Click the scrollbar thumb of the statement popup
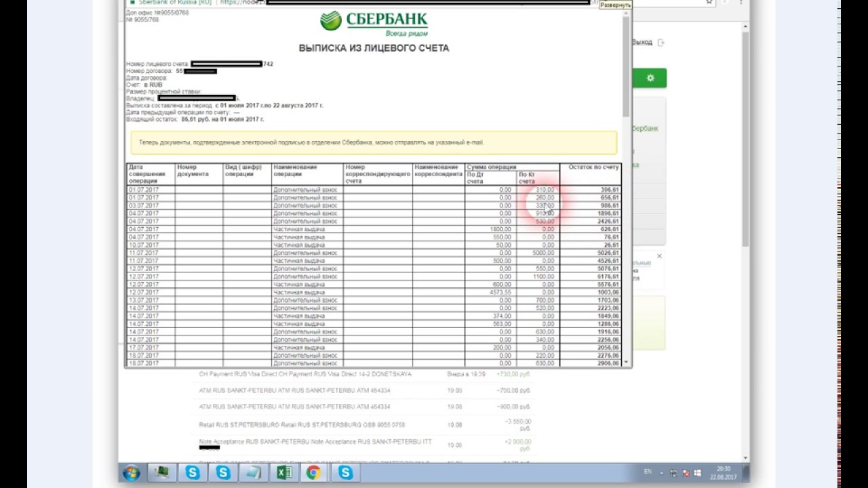The height and width of the screenshot is (488, 868). [x=626, y=66]
